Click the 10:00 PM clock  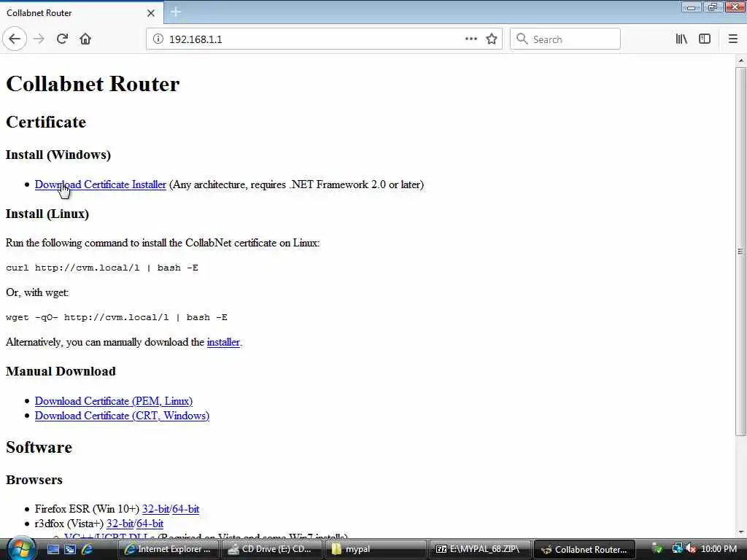tap(719, 549)
